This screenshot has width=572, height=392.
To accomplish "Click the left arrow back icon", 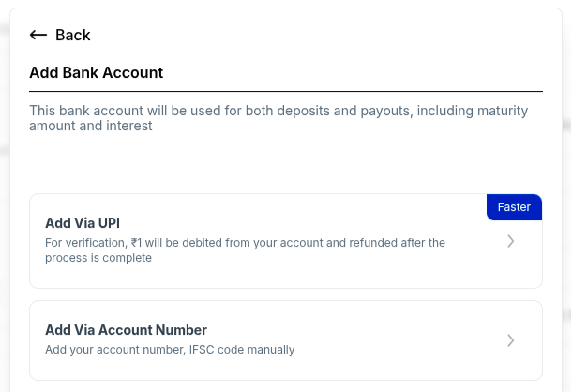I will 38,35.
